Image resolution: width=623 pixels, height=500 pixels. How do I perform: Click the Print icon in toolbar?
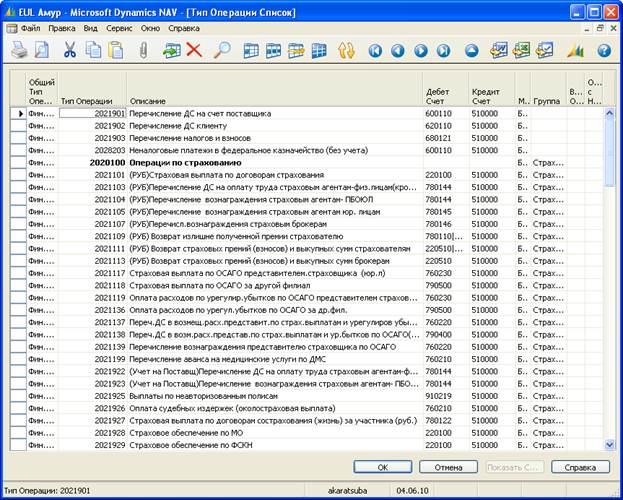pyautogui.click(x=18, y=50)
